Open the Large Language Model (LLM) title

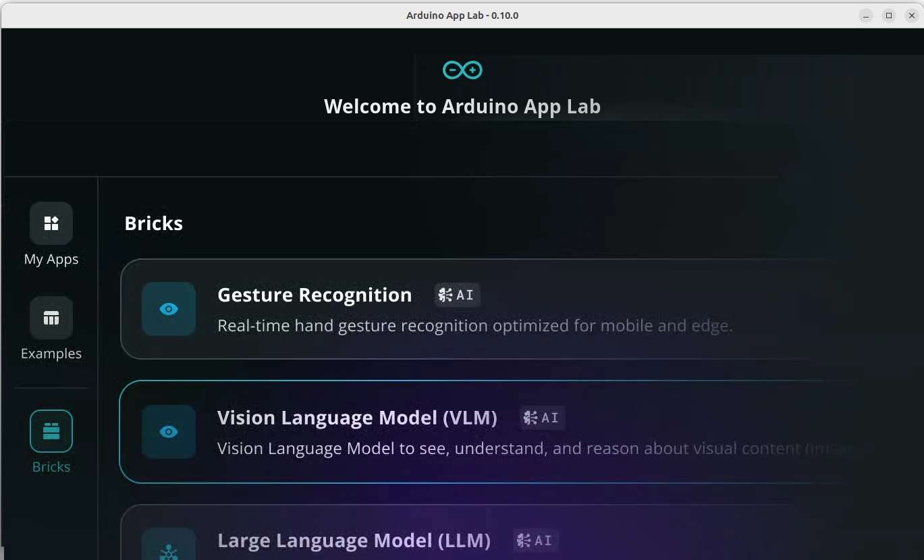[354, 540]
